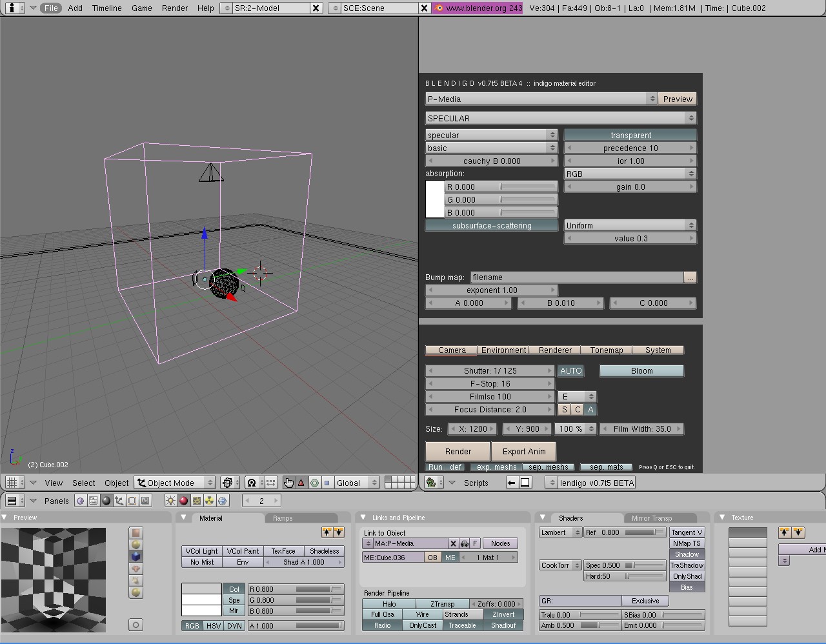The image size is (826, 644).
Task: Open the CookTorr specular shader dropdown
Action: pos(560,565)
